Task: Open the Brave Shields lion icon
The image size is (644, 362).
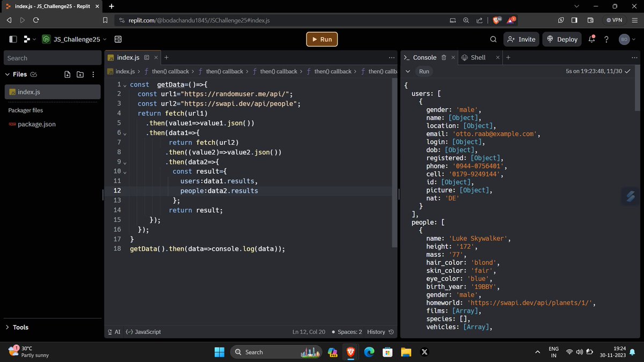Action: [496, 20]
